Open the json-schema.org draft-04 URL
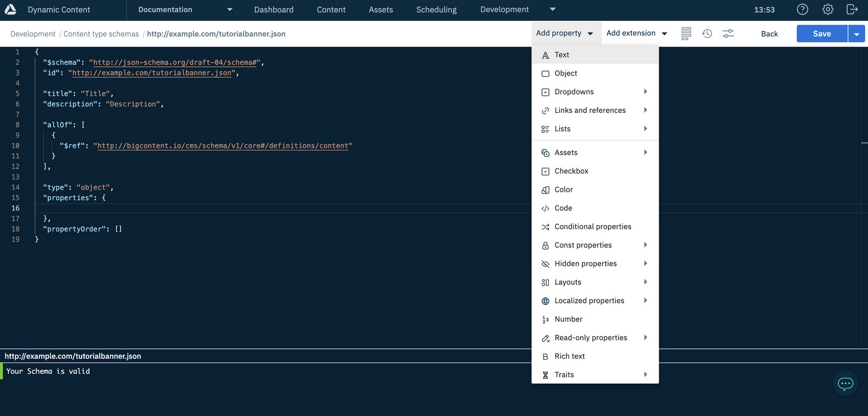 point(175,62)
